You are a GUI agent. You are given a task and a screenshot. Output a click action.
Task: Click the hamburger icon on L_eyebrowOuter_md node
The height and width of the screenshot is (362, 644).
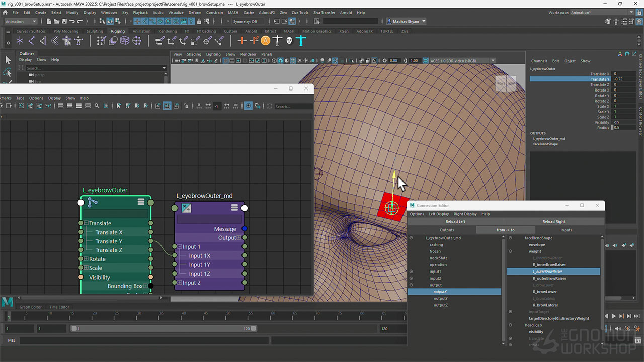(x=234, y=208)
